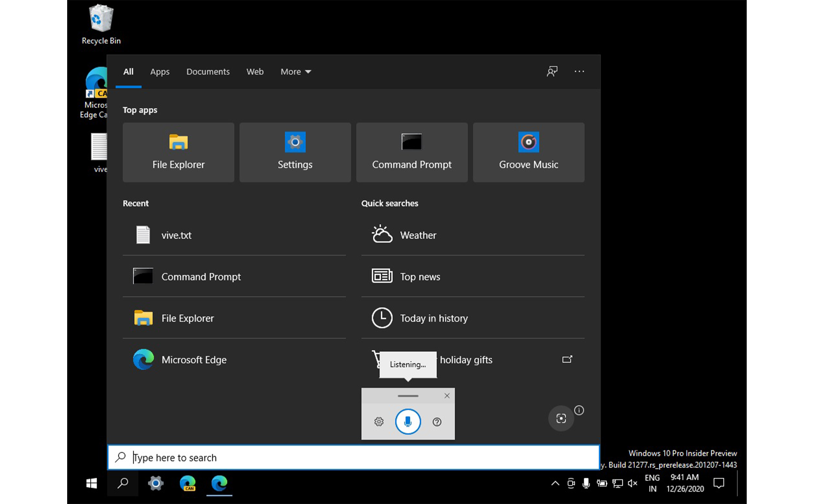Click the voice search settings gear
Viewport: 814px width, 504px height.
click(x=379, y=420)
